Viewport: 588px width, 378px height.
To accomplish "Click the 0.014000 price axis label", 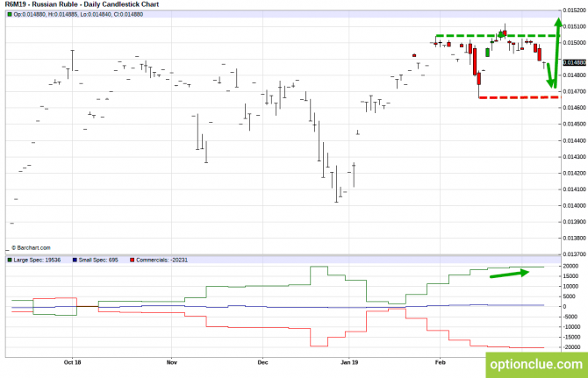I will coord(575,206).
